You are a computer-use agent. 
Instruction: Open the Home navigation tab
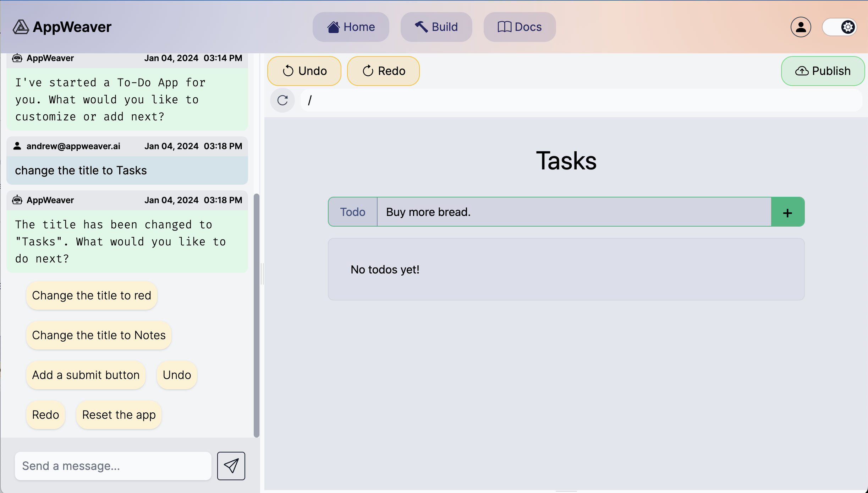pos(351,27)
